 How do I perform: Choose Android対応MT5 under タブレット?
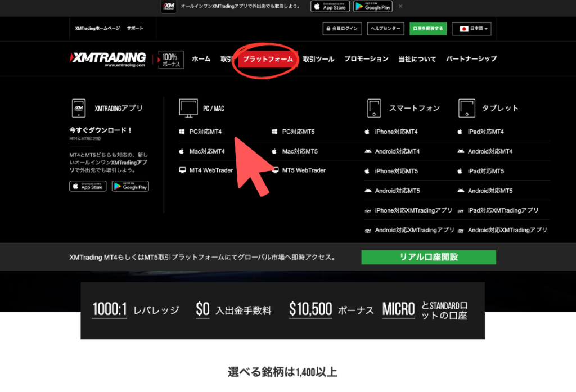coord(490,191)
